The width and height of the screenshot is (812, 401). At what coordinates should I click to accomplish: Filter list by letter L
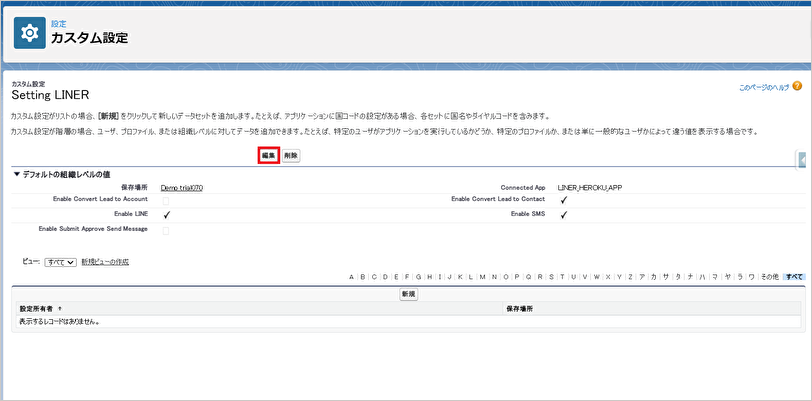[471, 277]
